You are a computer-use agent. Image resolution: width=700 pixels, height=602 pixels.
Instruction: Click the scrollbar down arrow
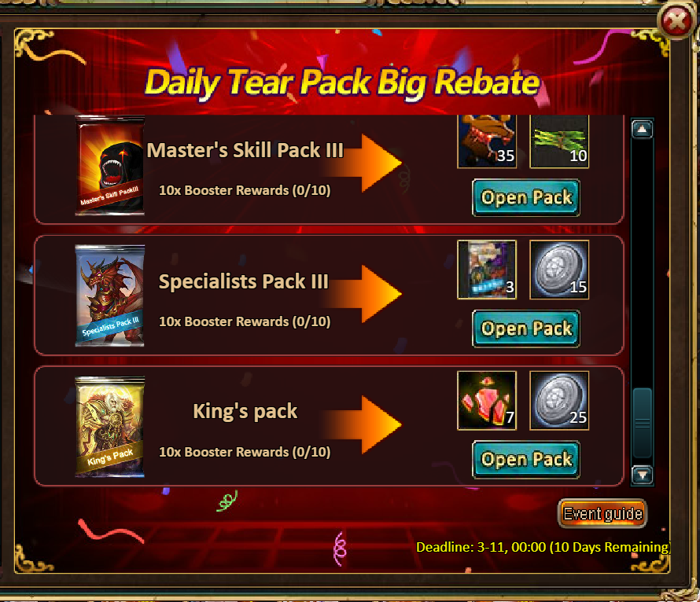(x=643, y=475)
